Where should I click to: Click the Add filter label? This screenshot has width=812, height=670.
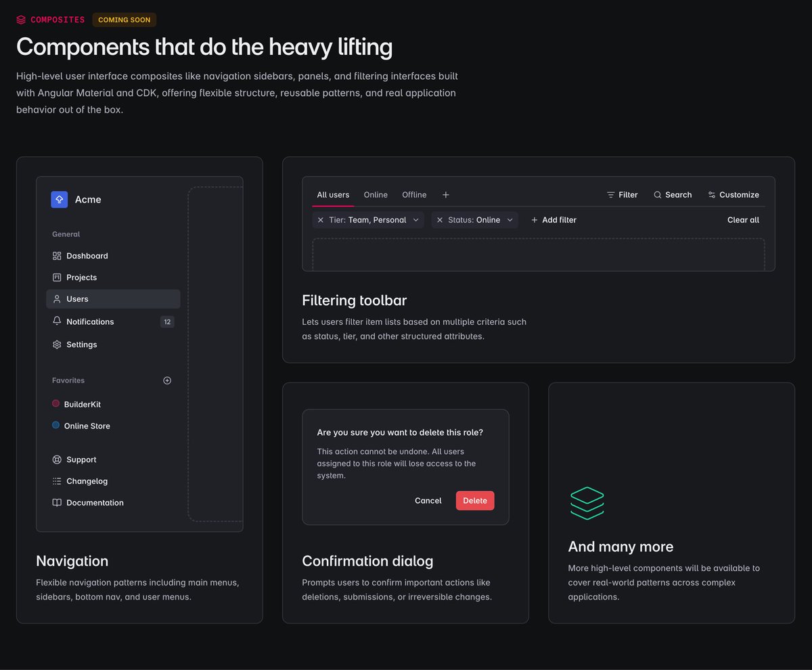pyautogui.click(x=559, y=220)
